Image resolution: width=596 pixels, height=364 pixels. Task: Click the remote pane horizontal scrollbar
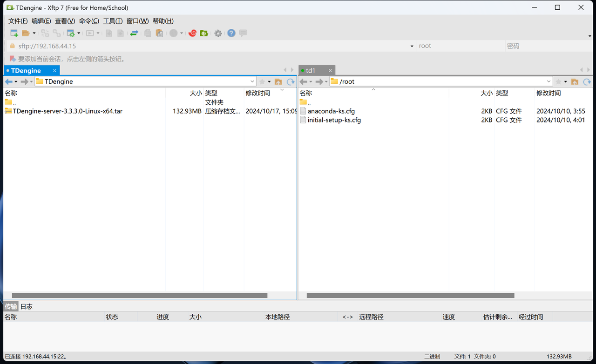pos(410,296)
